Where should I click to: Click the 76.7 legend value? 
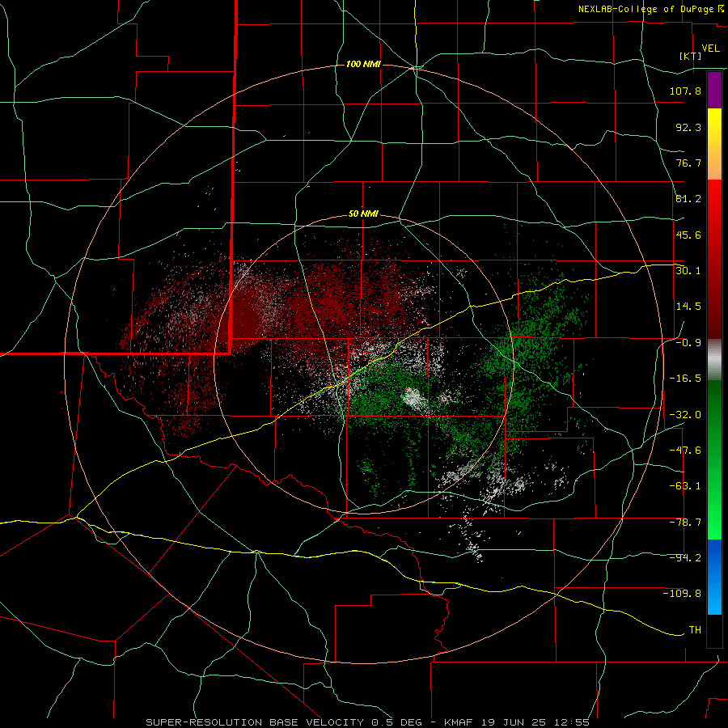point(688,163)
